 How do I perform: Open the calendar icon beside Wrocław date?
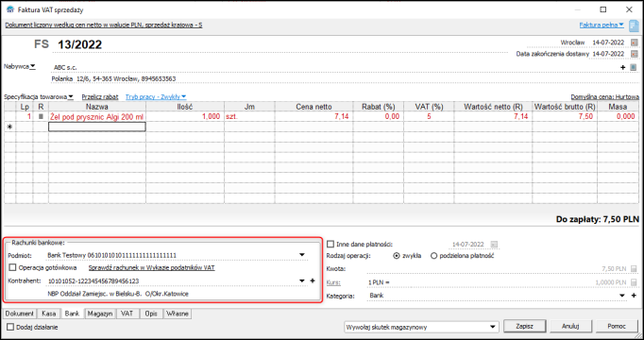[x=635, y=42]
